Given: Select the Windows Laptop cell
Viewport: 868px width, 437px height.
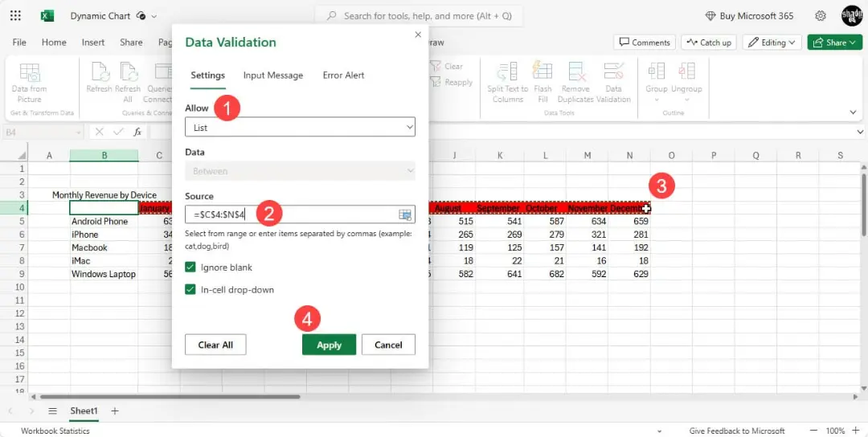Looking at the screenshot, I should coord(104,274).
